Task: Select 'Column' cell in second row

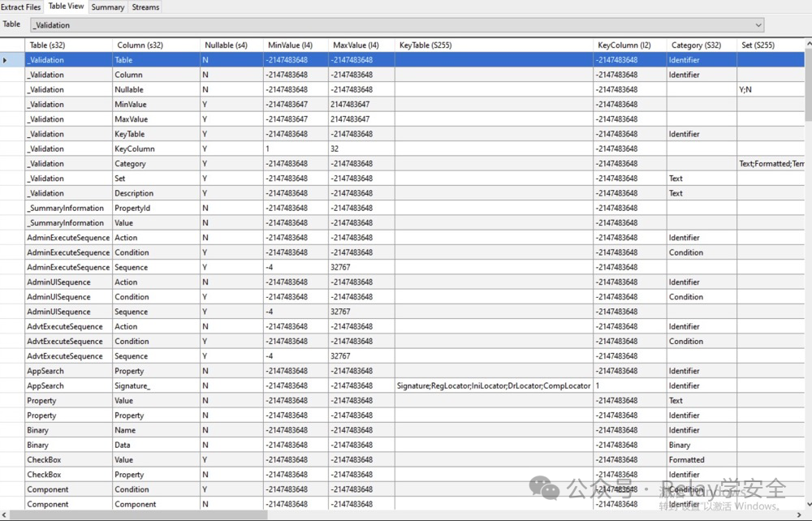Action: (156, 75)
